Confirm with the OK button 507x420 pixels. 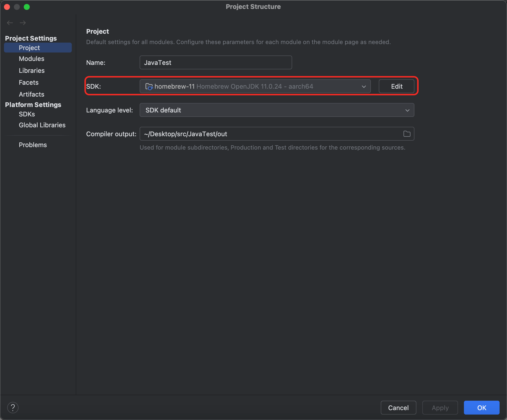click(x=481, y=408)
